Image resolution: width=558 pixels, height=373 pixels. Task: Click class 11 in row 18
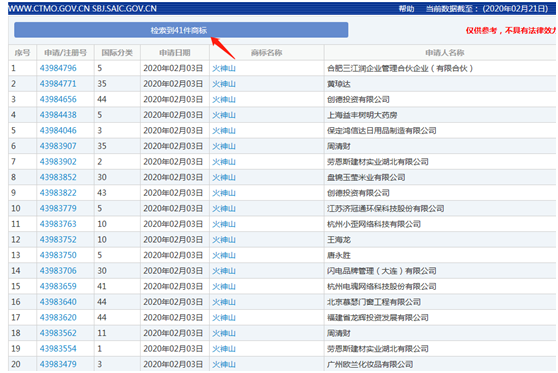(x=102, y=333)
